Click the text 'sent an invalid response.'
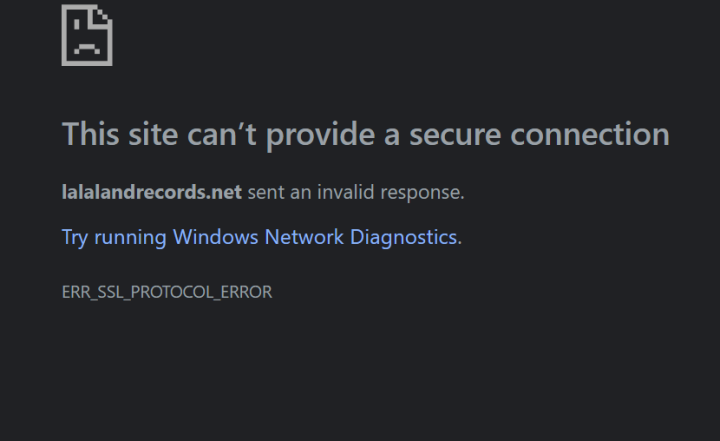This screenshot has height=441, width=720. pos(355,192)
